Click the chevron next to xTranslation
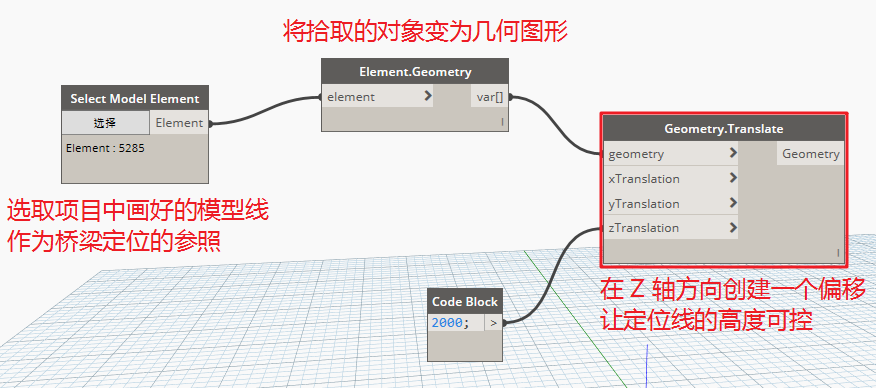Image resolution: width=876 pixels, height=388 pixels. click(733, 178)
